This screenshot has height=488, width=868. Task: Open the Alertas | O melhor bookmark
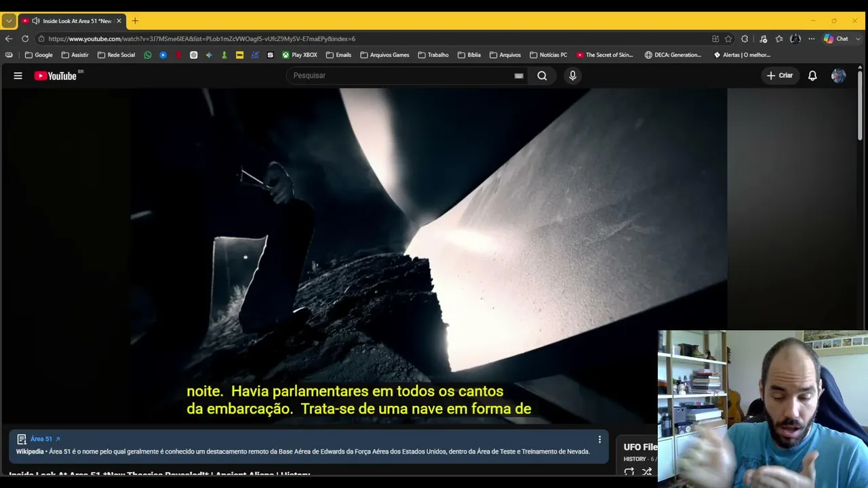tap(742, 55)
